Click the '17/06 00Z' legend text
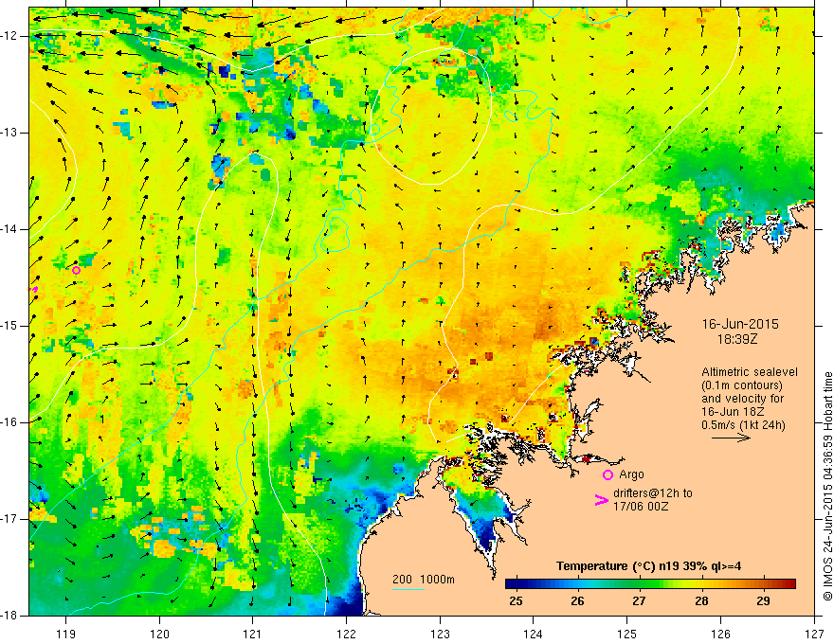Screen dimensions: 834x644 [x=641, y=507]
